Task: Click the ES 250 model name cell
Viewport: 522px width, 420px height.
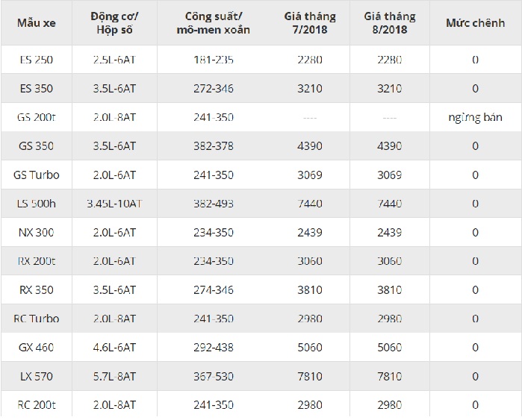Action: [x=36, y=59]
